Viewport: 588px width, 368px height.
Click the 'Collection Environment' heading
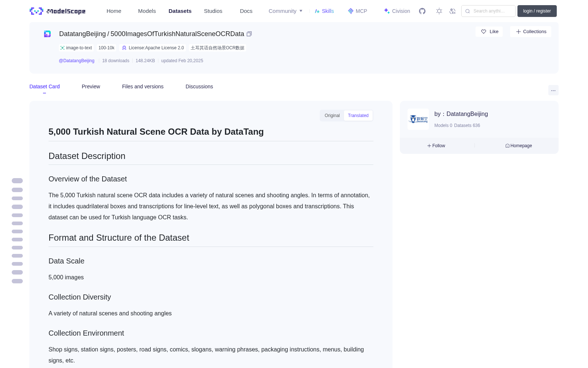pos(86,333)
